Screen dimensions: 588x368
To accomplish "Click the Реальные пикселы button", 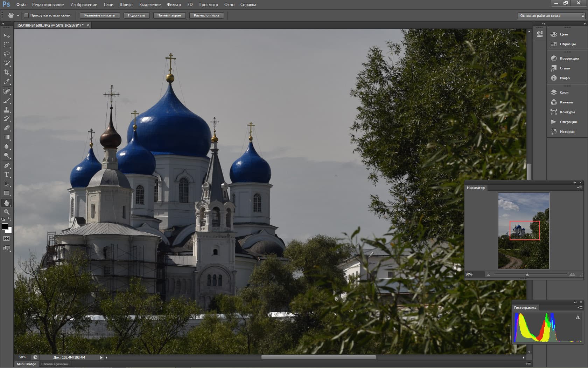I will pyautogui.click(x=100, y=15).
